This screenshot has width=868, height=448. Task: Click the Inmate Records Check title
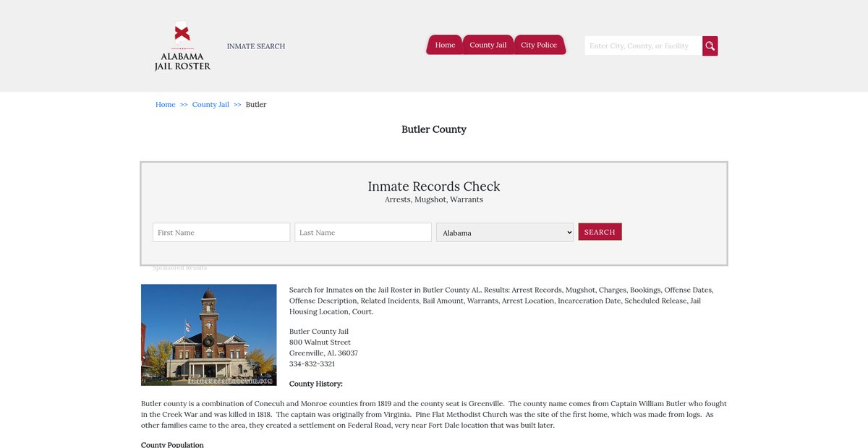pos(434,186)
